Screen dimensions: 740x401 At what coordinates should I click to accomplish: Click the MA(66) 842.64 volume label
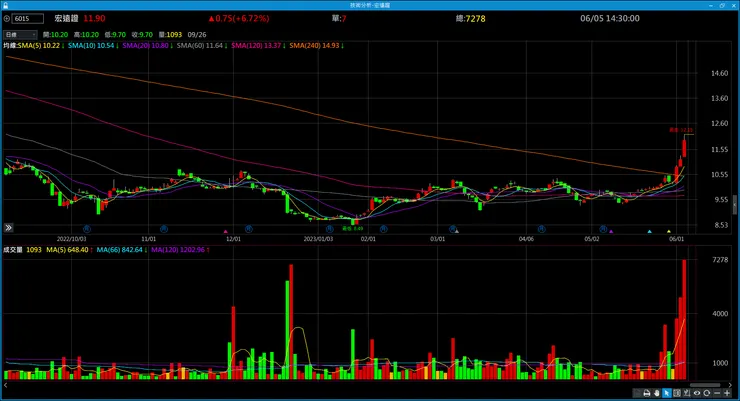[x=119, y=250]
